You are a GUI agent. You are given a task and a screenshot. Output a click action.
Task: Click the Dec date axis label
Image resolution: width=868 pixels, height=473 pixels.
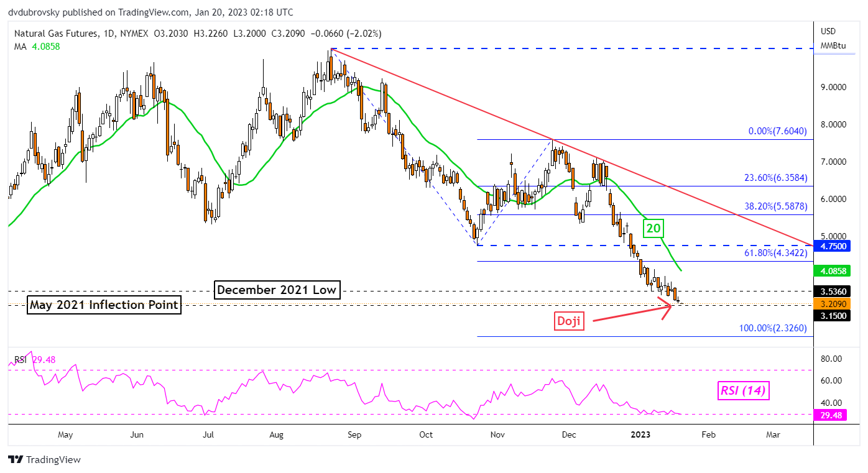point(569,435)
